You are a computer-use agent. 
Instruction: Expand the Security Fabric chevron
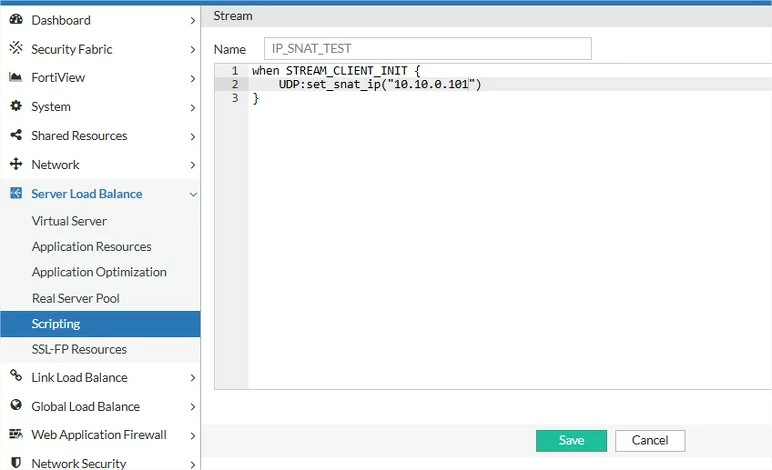(x=193, y=50)
